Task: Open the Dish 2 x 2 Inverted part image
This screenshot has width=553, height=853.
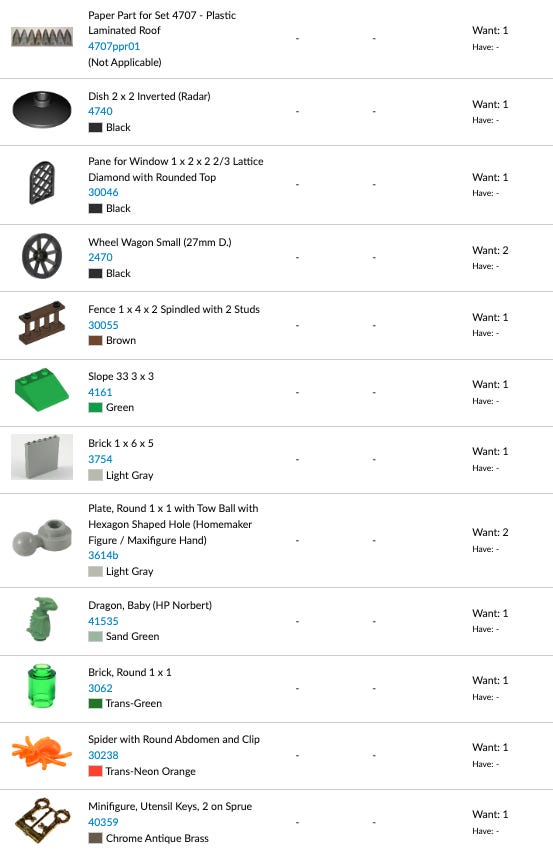Action: coord(42,109)
